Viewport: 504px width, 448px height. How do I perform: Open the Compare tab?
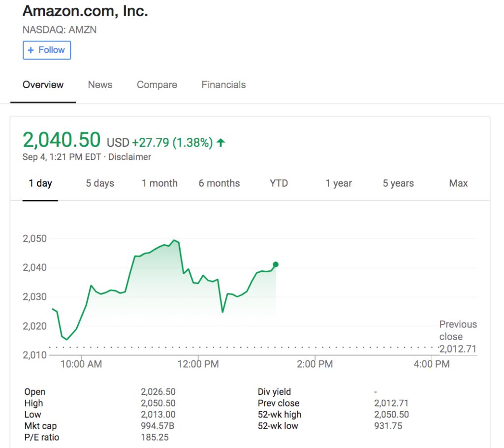[157, 85]
